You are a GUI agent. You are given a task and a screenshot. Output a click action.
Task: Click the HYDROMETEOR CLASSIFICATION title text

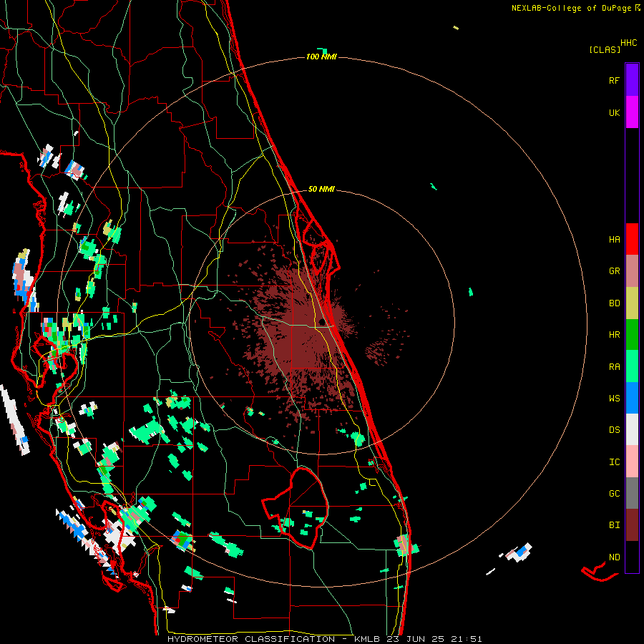click(x=251, y=639)
